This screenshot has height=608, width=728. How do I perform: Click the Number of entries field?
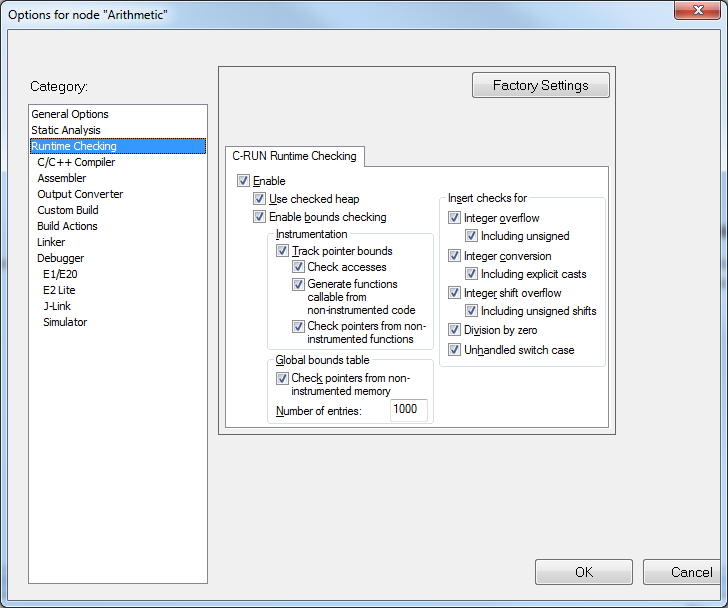point(408,409)
